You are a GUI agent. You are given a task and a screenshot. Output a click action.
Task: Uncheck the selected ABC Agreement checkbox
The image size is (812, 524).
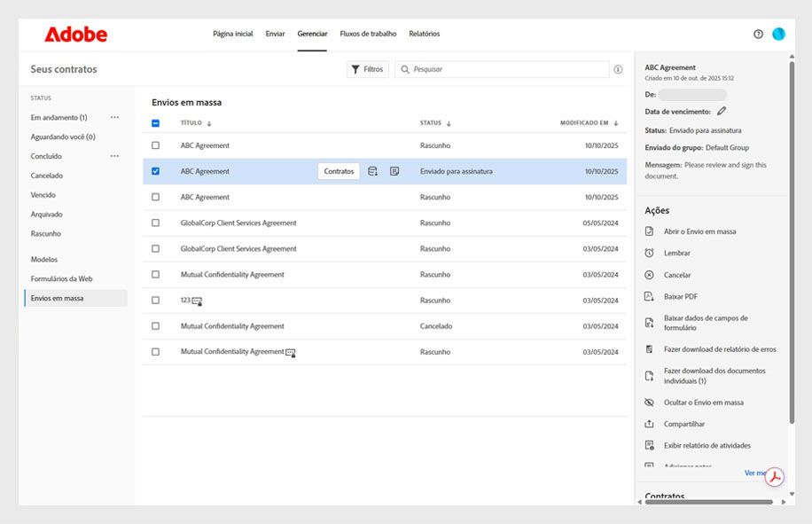click(155, 171)
